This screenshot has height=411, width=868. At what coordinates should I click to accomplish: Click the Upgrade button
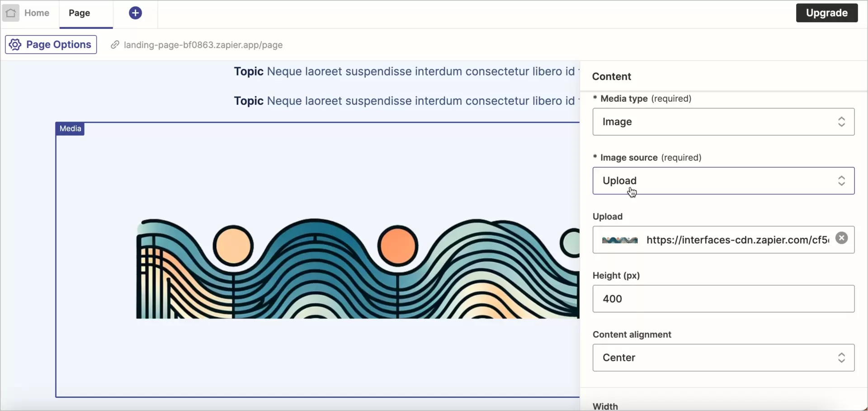[x=826, y=13]
